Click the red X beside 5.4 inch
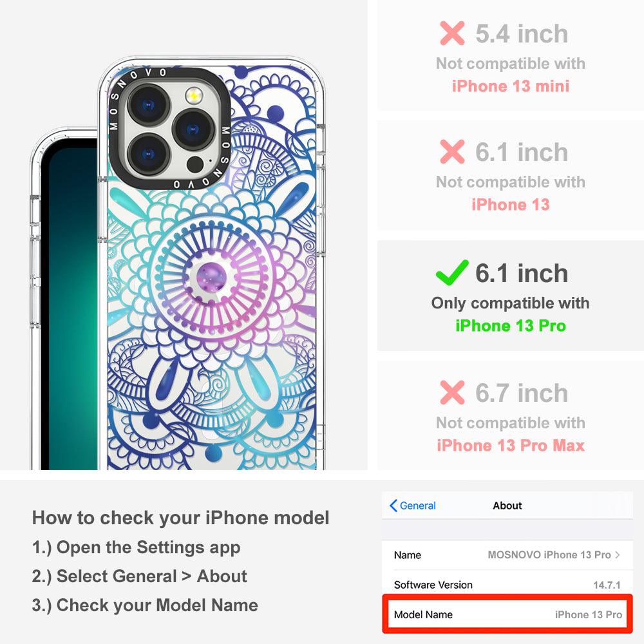644x644 pixels. tap(452, 33)
